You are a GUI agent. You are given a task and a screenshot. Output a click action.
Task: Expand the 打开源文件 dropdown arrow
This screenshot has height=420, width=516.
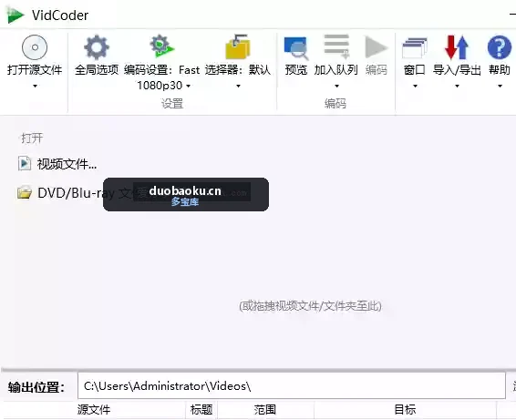tap(35, 87)
